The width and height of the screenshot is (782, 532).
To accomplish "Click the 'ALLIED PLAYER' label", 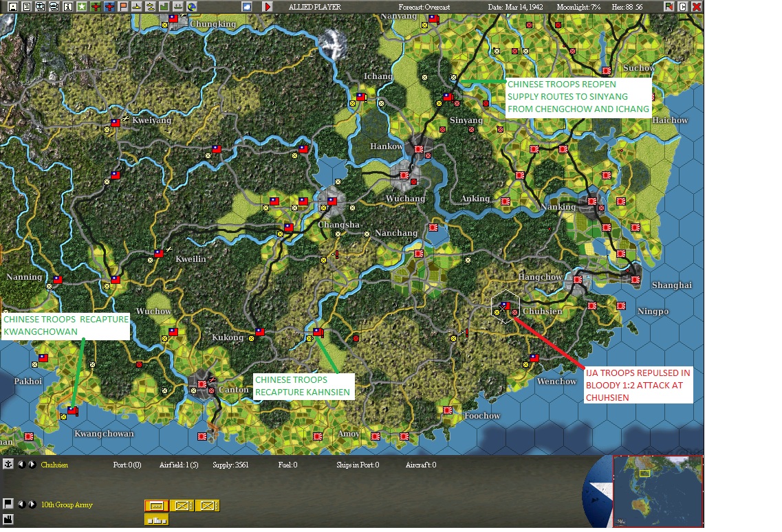I will [315, 7].
